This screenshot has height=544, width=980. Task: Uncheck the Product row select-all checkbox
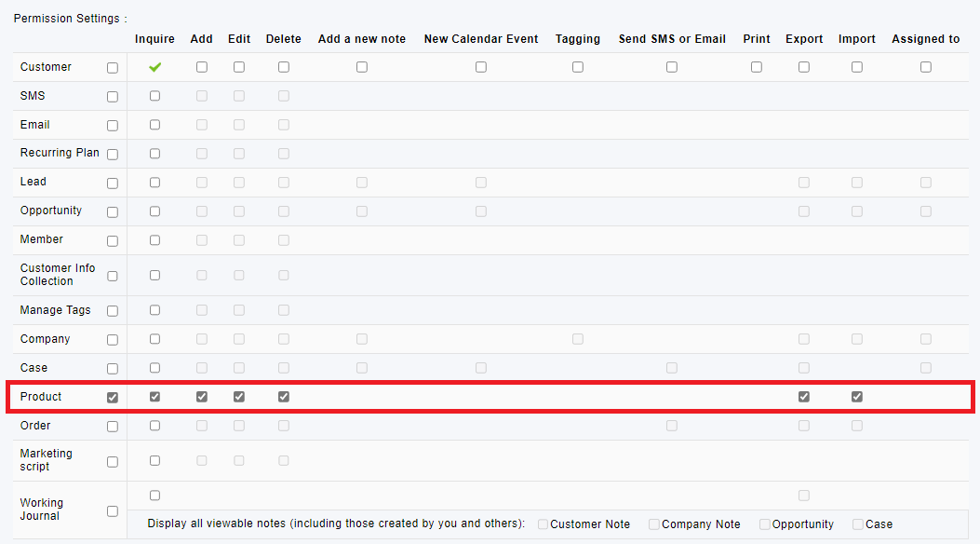(x=113, y=397)
